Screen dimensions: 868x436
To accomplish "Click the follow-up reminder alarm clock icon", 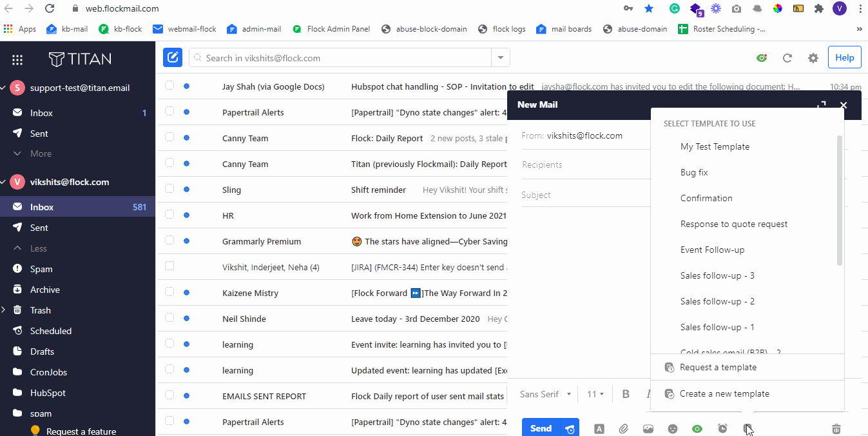I will tap(722, 429).
